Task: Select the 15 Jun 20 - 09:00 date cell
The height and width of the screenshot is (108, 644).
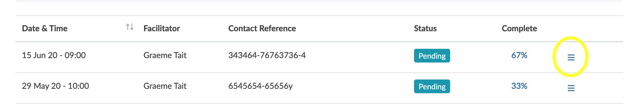Action: point(54,55)
